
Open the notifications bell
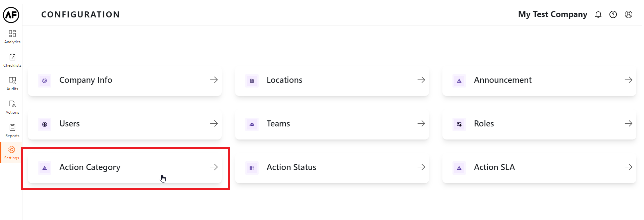[598, 14]
